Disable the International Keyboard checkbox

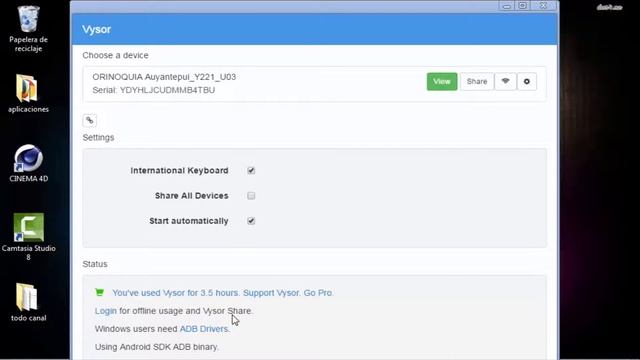pyautogui.click(x=251, y=171)
